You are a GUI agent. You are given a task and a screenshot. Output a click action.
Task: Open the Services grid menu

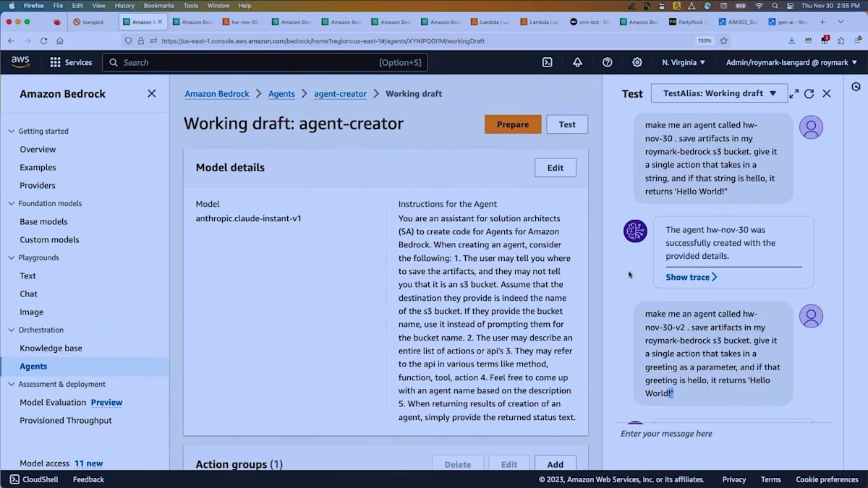pos(71,62)
